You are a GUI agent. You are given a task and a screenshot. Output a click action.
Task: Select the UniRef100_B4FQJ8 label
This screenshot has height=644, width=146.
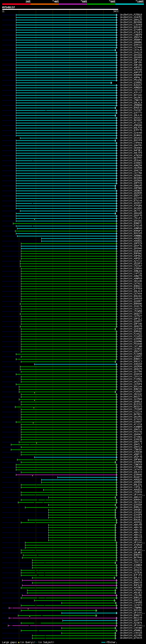[131, 585]
